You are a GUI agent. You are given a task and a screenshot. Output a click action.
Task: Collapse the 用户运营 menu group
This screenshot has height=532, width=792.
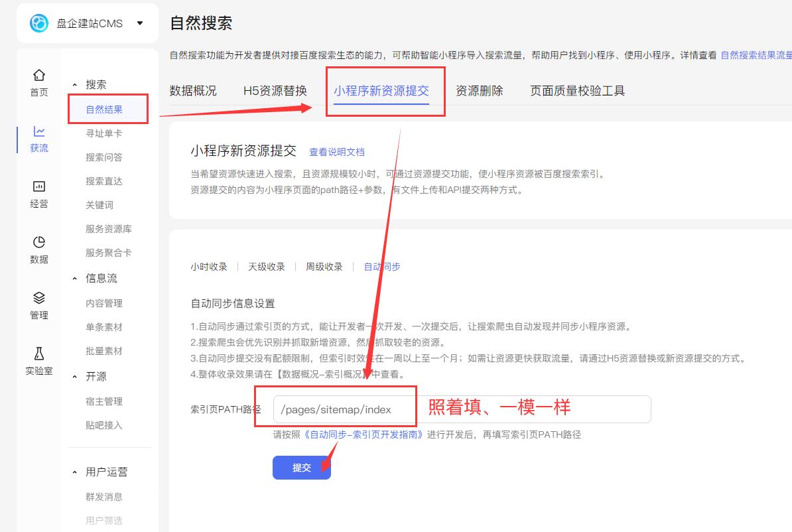(x=75, y=472)
